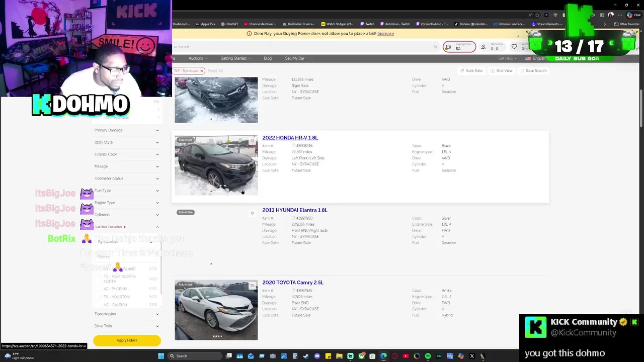The image size is (644, 362).
Task: Open Spotify from the taskbar
Action: [x=428, y=356]
